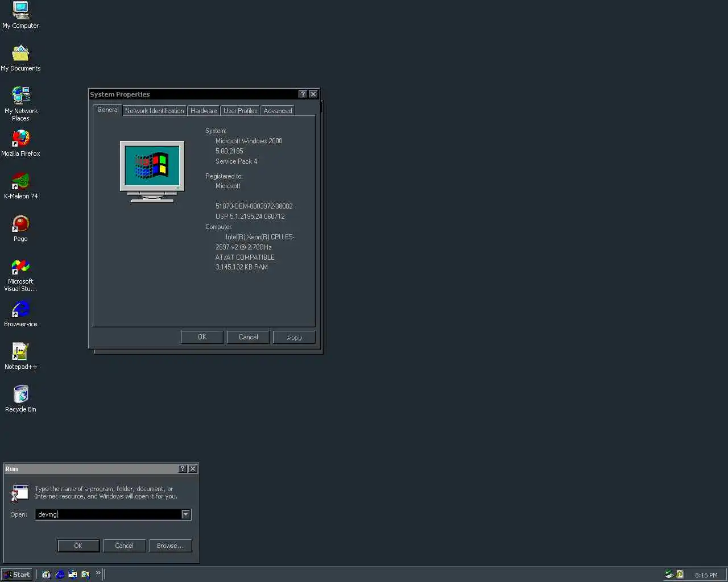Click the network adapter tray icon
728x582 pixels.
click(x=669, y=575)
